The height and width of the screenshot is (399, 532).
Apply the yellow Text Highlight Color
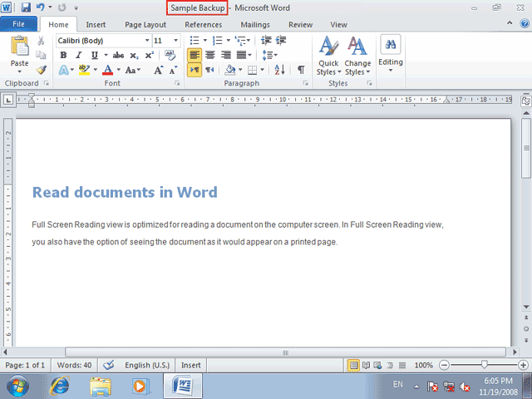click(84, 70)
